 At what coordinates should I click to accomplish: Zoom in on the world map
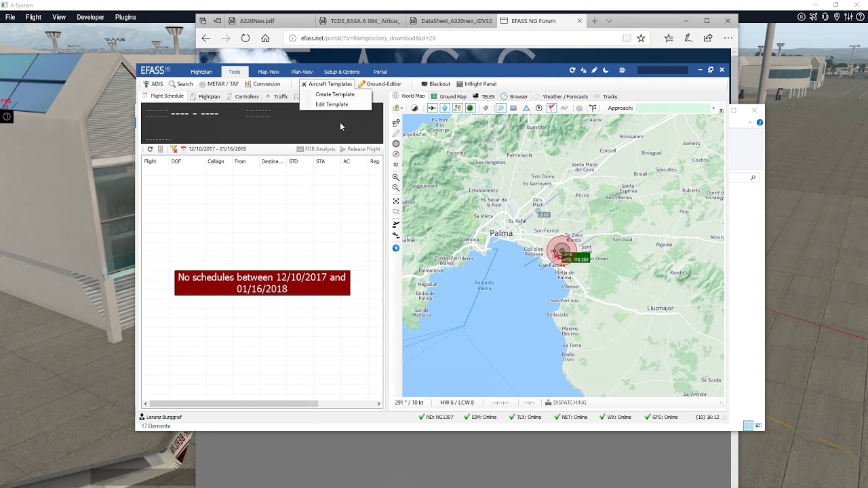coord(396,177)
